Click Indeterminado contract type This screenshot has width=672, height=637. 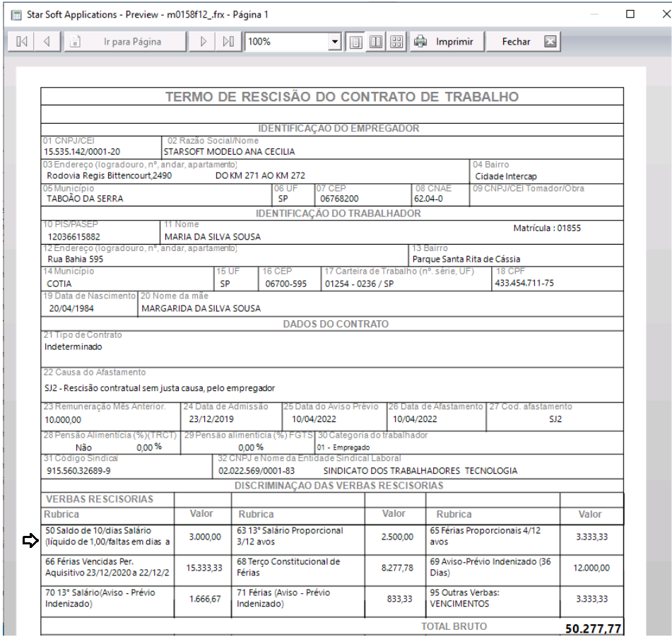(x=73, y=347)
